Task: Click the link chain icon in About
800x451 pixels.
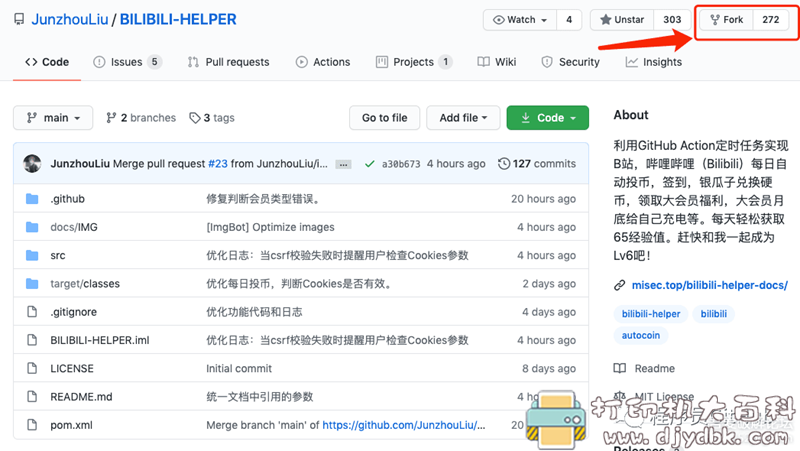Action: tap(619, 285)
